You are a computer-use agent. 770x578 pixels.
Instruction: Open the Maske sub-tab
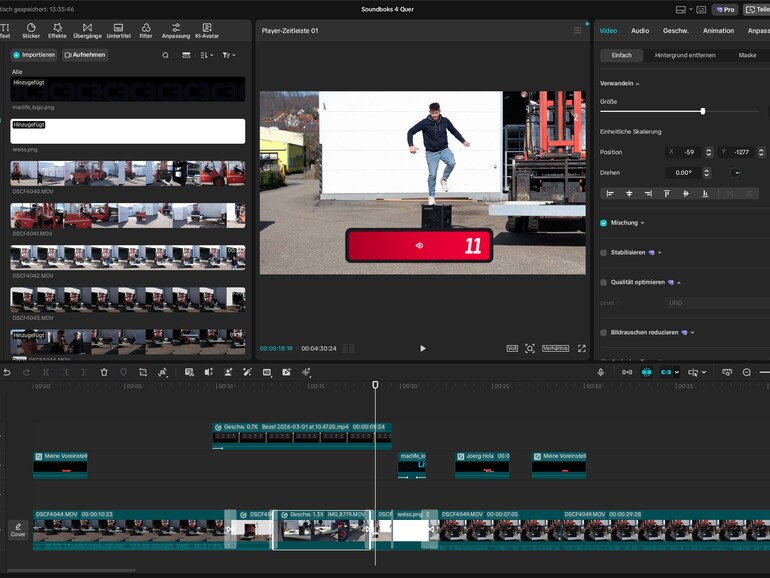747,55
